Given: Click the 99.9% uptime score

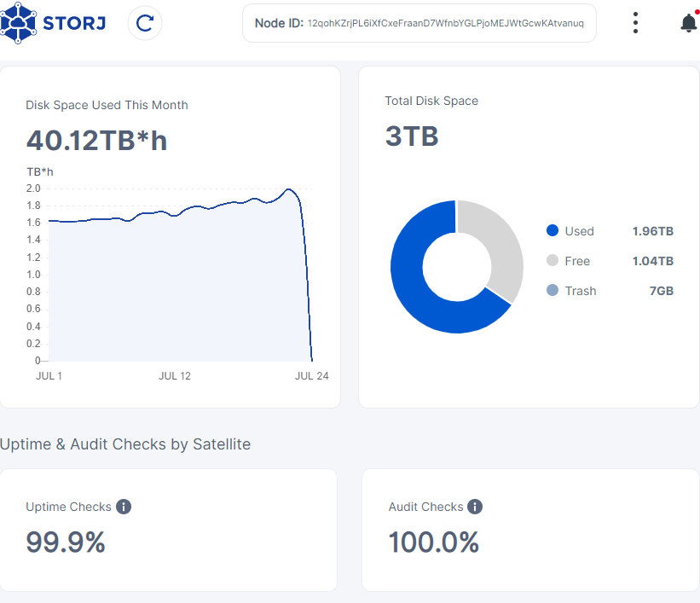Looking at the screenshot, I should pyautogui.click(x=66, y=542).
